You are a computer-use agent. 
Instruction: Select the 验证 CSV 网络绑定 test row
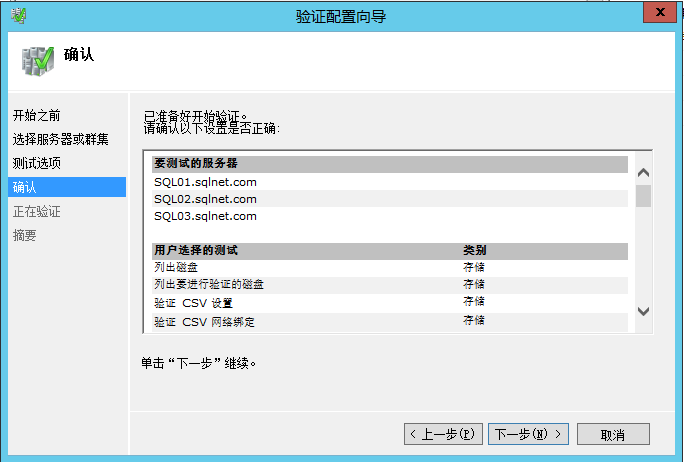coord(390,322)
